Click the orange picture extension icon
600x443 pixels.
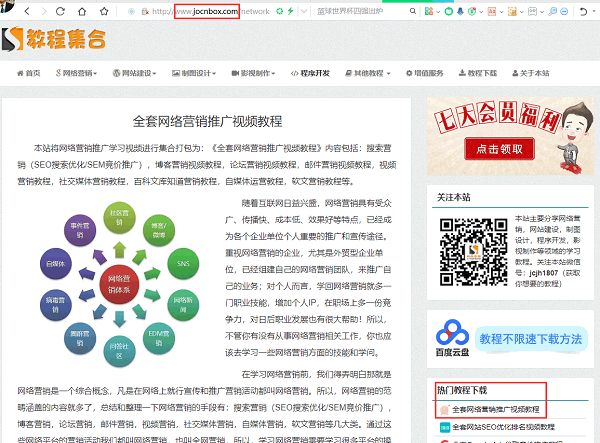coord(512,12)
